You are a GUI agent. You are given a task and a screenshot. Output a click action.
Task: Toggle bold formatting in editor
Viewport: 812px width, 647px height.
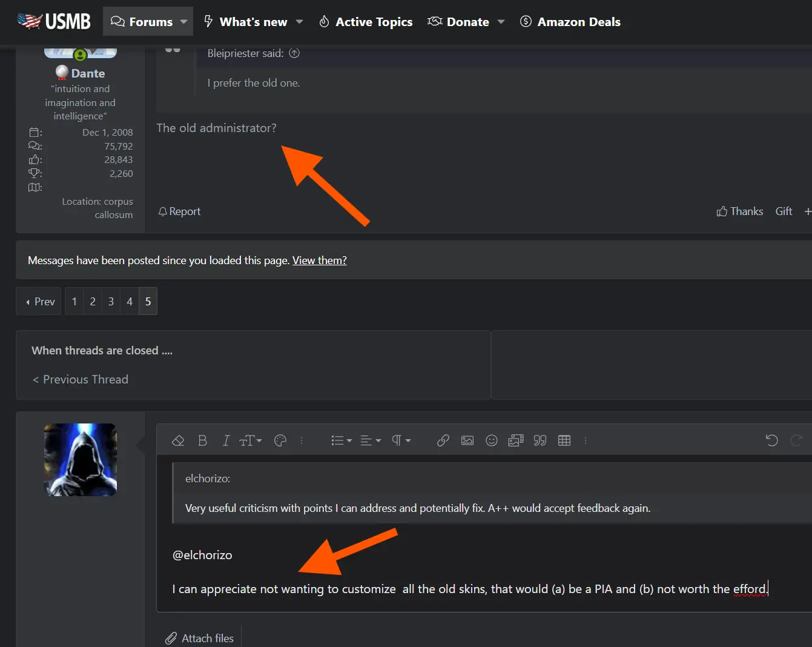[202, 440]
